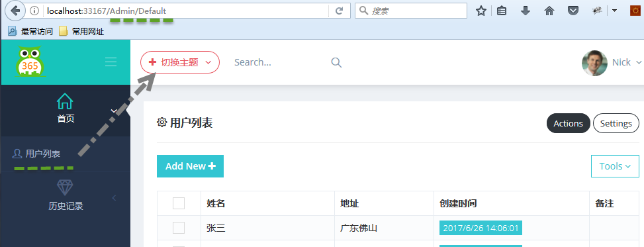Click Add New button
Screen dimensions: 644x247
(x=190, y=166)
